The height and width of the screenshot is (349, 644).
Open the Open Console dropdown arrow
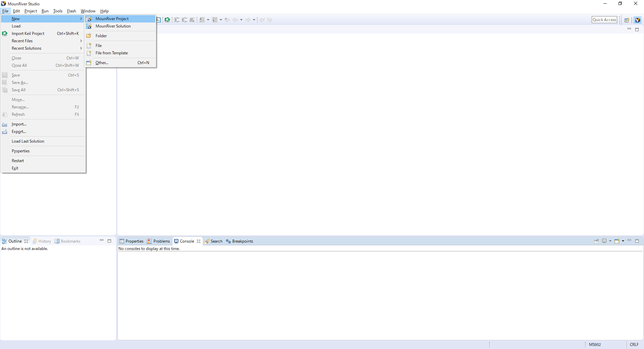(623, 241)
